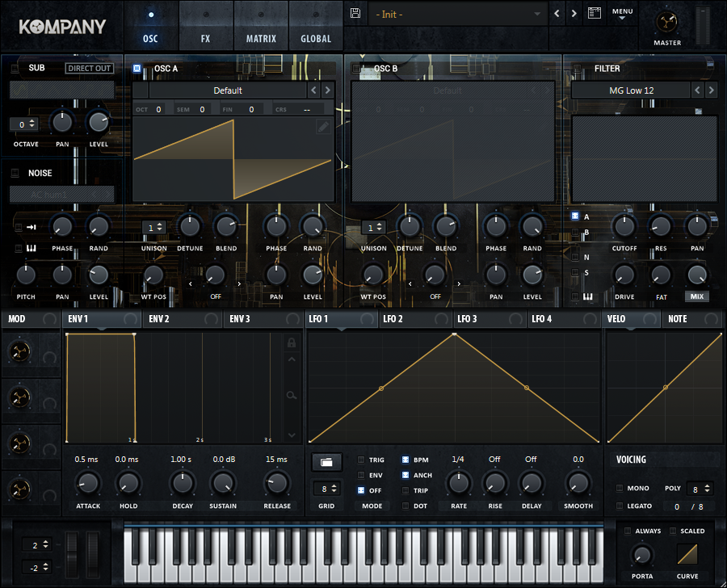Open the preset browser icon
Viewport: 727px width, 588px height.
[x=594, y=13]
